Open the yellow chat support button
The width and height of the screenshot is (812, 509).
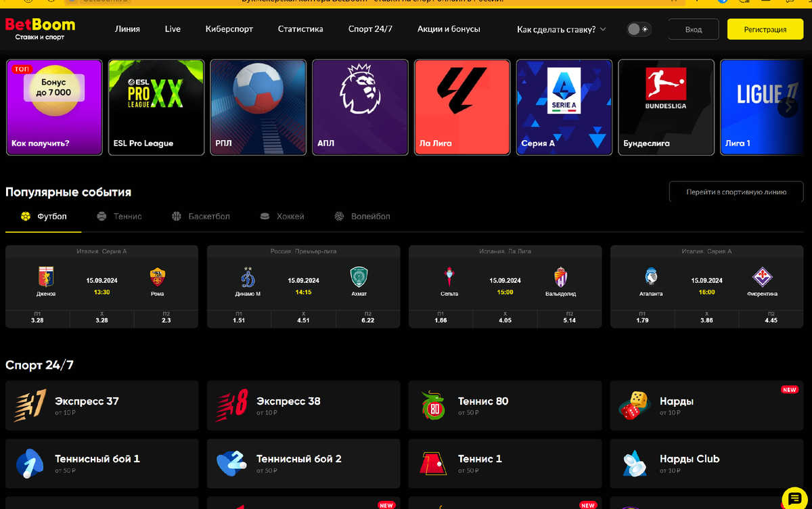[795, 498]
